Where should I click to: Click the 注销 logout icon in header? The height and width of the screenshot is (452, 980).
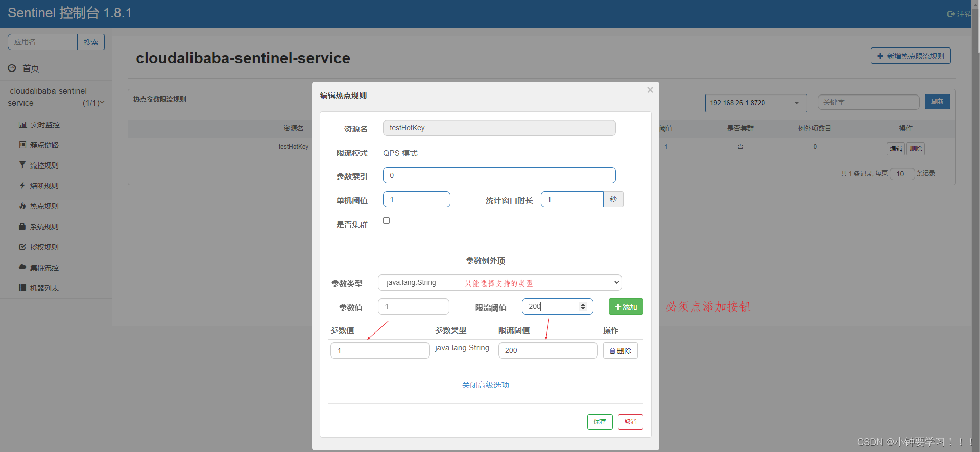[951, 14]
